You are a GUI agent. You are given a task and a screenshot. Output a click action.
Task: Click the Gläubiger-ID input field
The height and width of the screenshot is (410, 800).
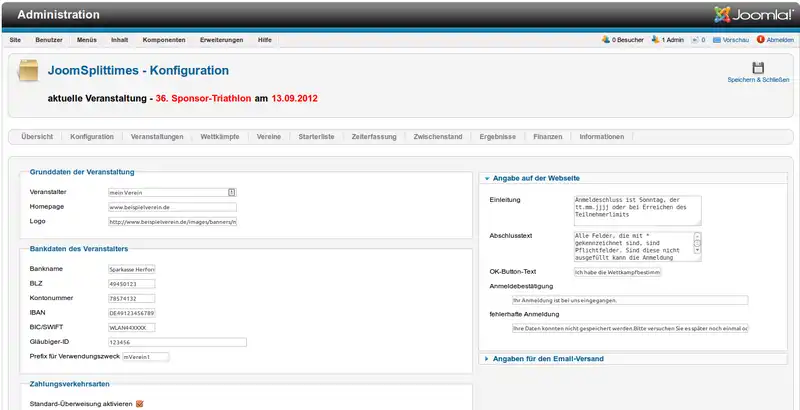(x=178, y=342)
